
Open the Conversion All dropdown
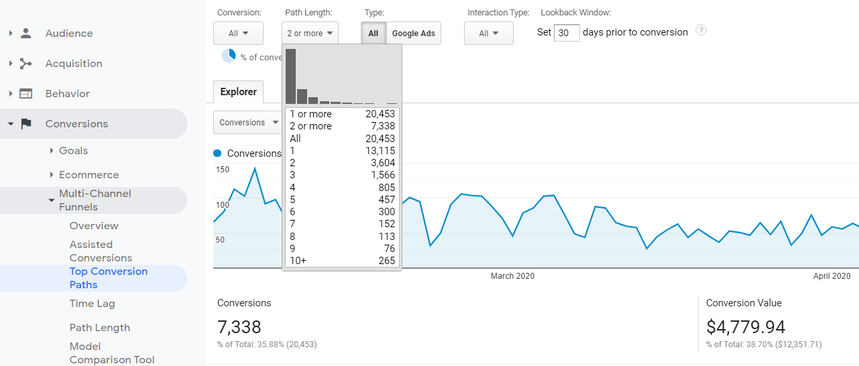(x=238, y=33)
